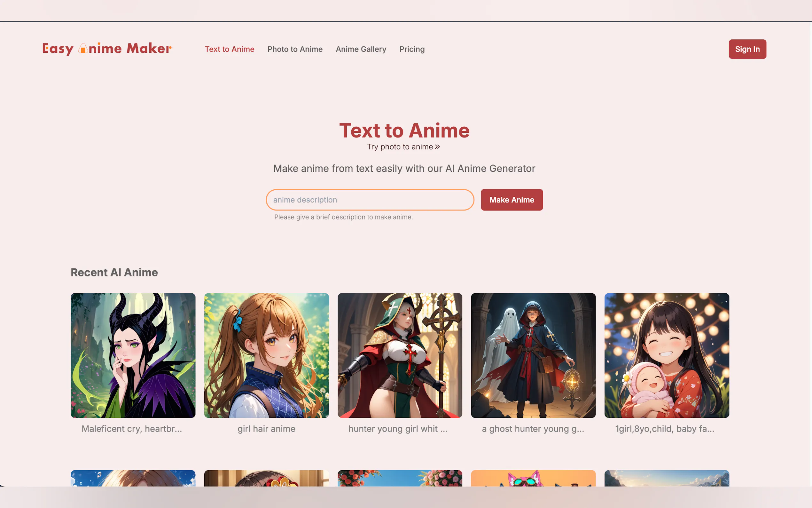Click the Easy Anime Maker logo
This screenshot has height=508, width=812.
[x=107, y=49]
